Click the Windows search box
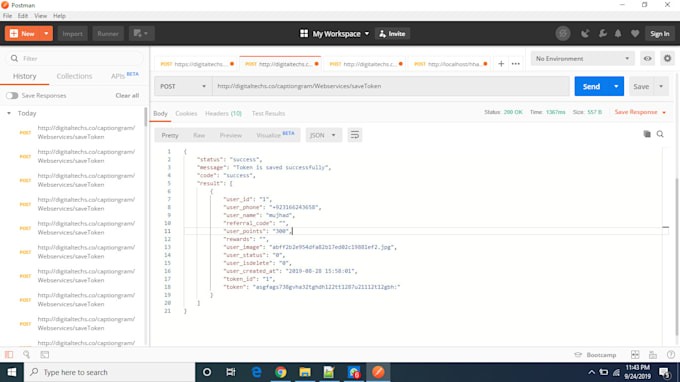 109,372
